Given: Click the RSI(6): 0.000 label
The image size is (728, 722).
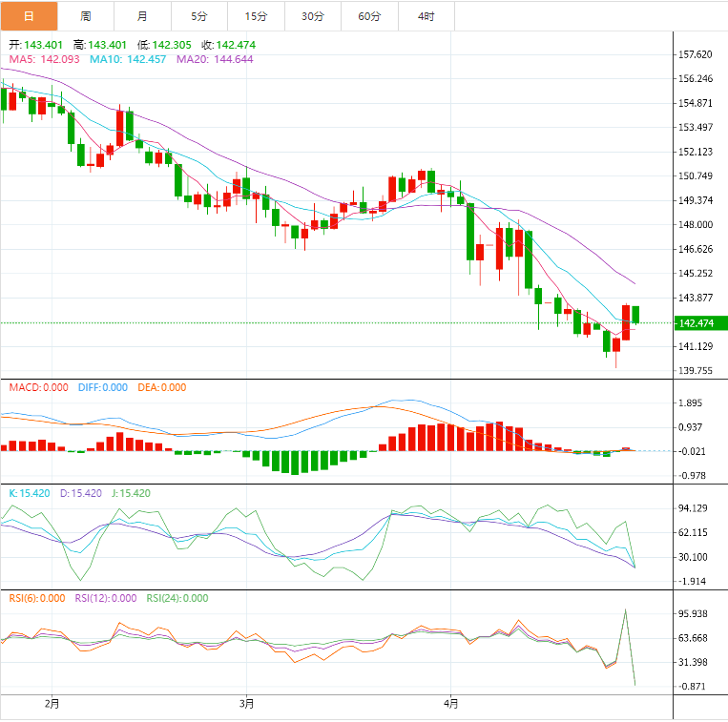Looking at the screenshot, I should 37,598.
